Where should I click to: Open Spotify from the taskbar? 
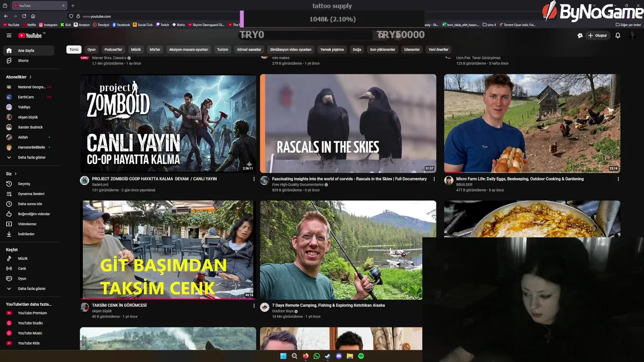click(361, 356)
